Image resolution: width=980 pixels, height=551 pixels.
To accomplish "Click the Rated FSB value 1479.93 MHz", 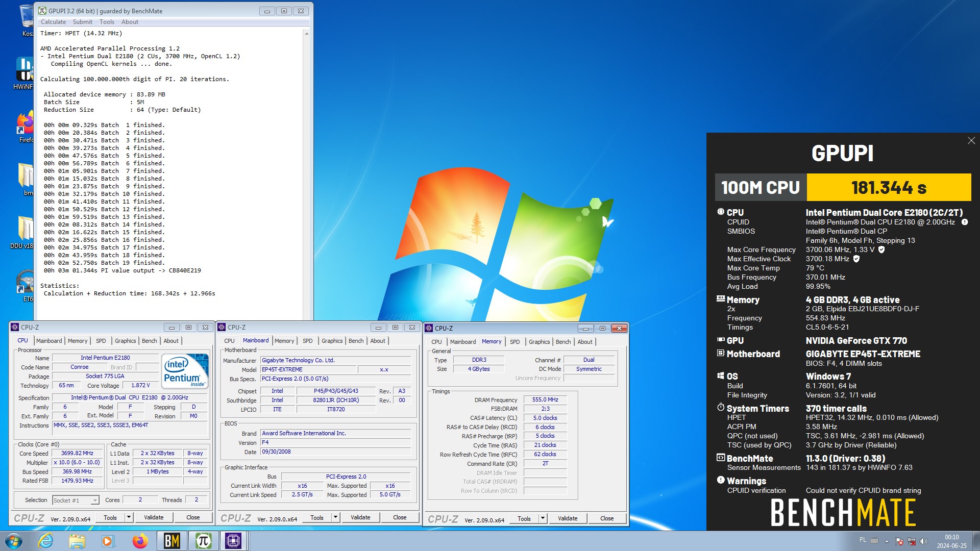I will coord(77,481).
